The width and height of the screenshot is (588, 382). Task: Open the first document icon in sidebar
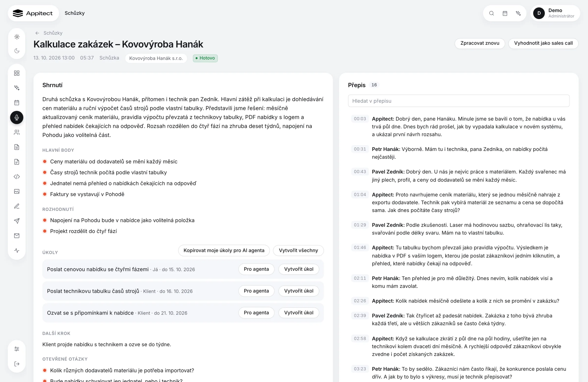point(17,147)
